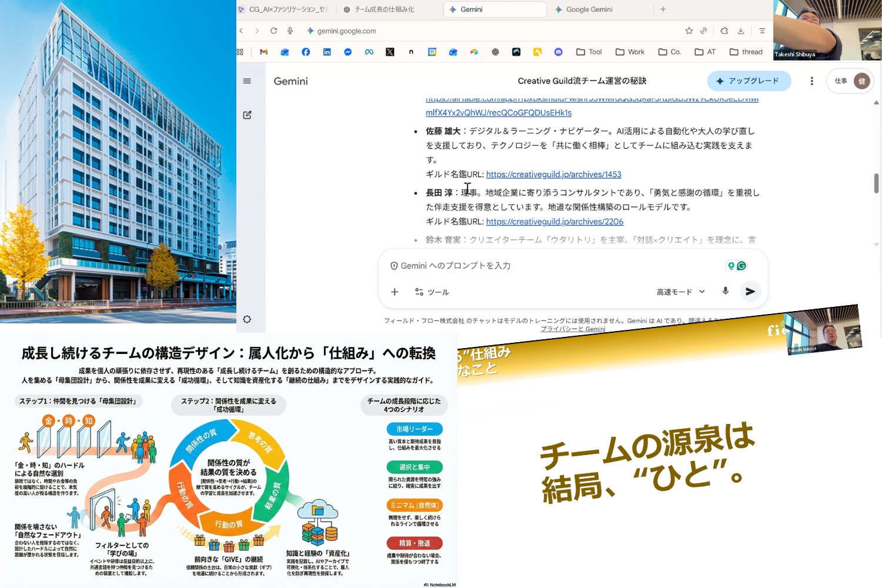Image resolution: width=882 pixels, height=588 pixels.
Task: Click the Gemini prompt input field
Action: (x=529, y=266)
